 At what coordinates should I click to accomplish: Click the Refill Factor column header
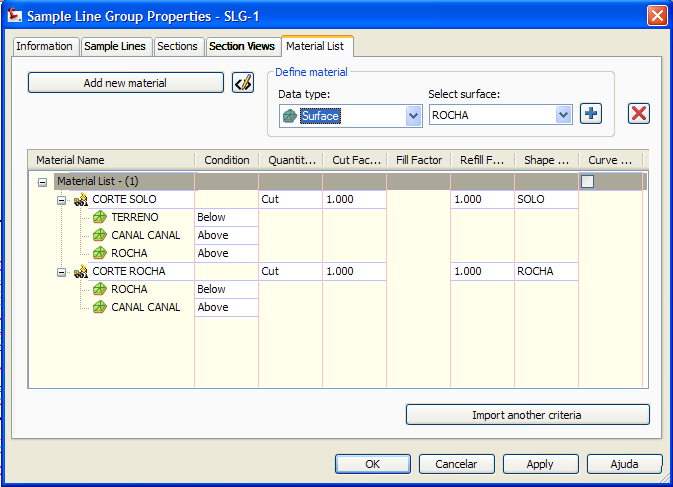pyautogui.click(x=483, y=160)
